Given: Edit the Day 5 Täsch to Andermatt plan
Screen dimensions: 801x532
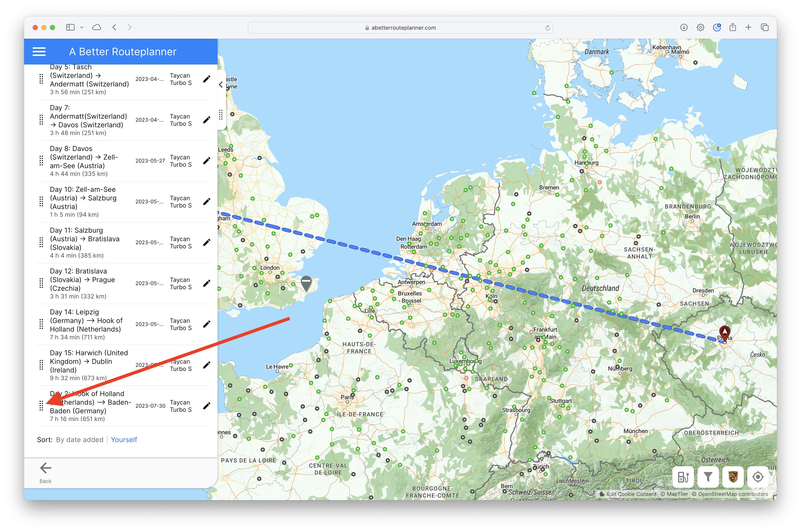Looking at the screenshot, I should [207, 79].
